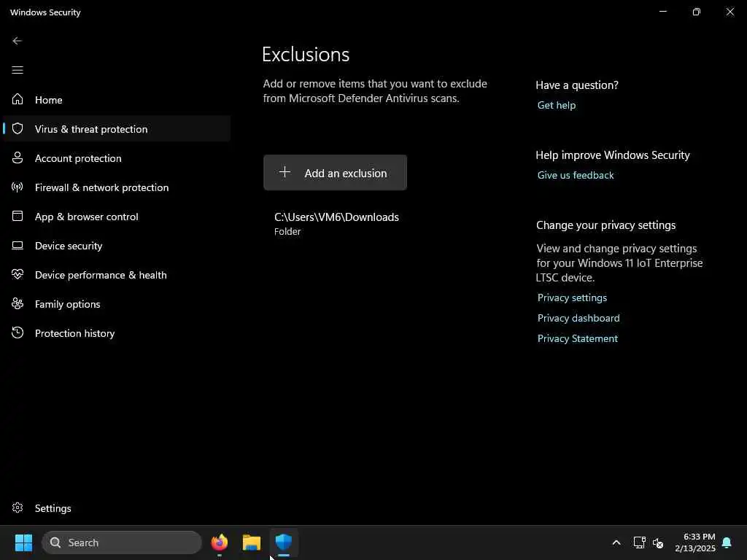Click the network status tray icon

tap(639, 542)
